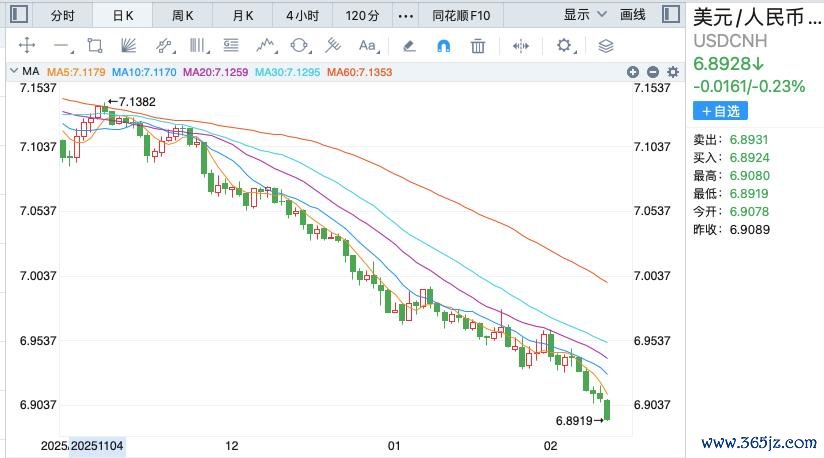Image resolution: width=824 pixels, height=458 pixels.
Task: Click the 美元/人民币 title text
Action: 757,17
